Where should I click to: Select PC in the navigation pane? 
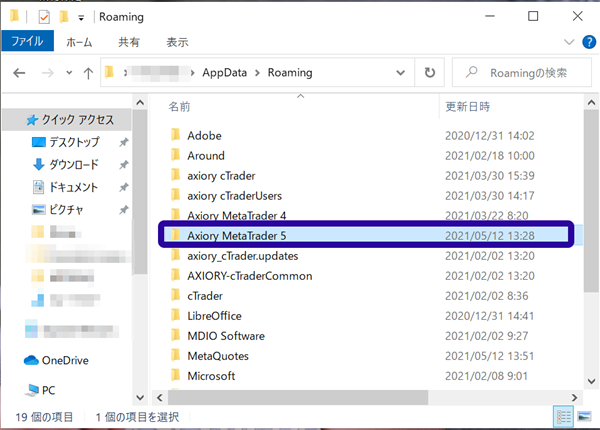click(48, 390)
